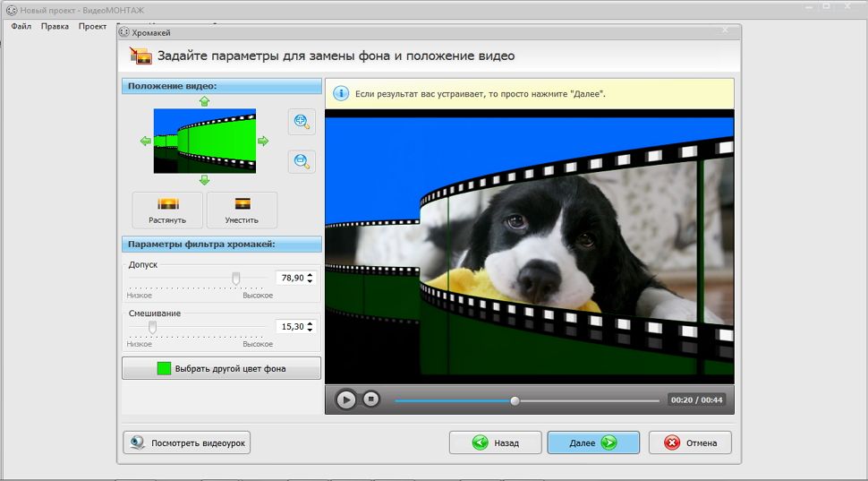868x481 pixels.
Task: Open the Правка menu
Action: click(55, 26)
